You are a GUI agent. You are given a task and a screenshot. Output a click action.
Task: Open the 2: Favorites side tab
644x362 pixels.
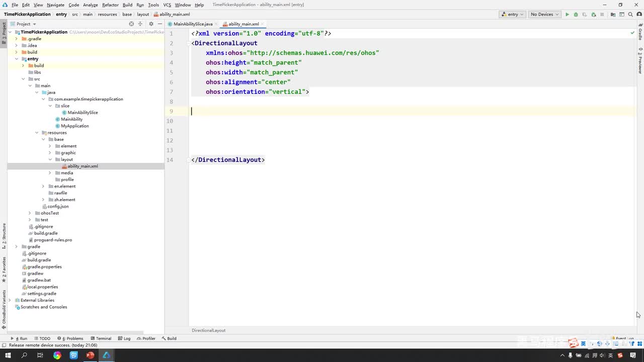(x=4, y=269)
